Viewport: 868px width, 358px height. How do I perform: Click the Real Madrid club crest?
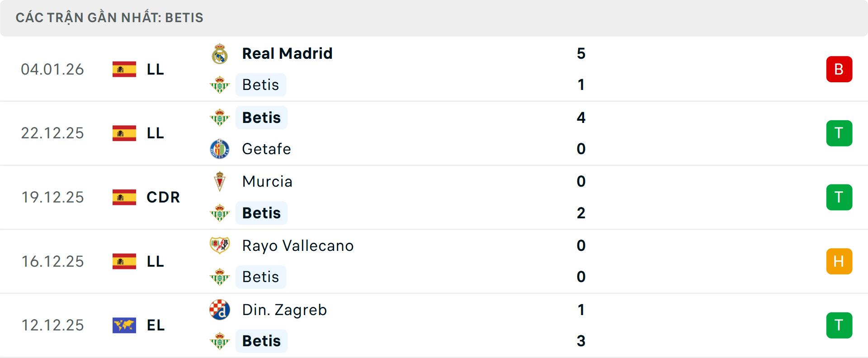[x=220, y=54]
